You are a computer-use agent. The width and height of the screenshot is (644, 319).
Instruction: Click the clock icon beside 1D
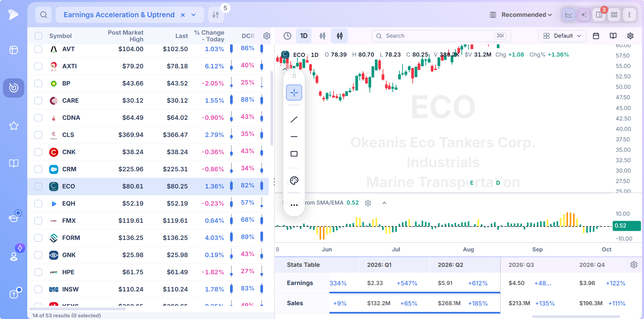pyautogui.click(x=287, y=36)
